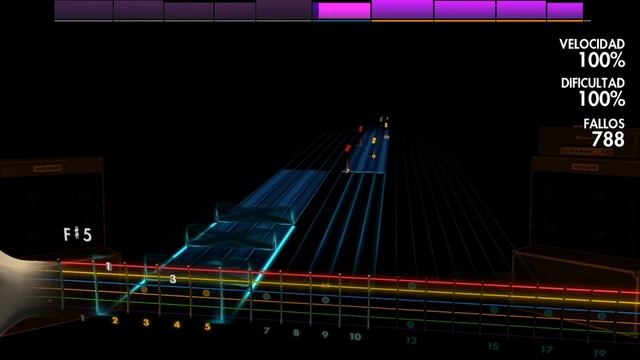Select the fourth dark purple song section block
Screen dimensions: 640x360
pyautogui.click(x=235, y=11)
